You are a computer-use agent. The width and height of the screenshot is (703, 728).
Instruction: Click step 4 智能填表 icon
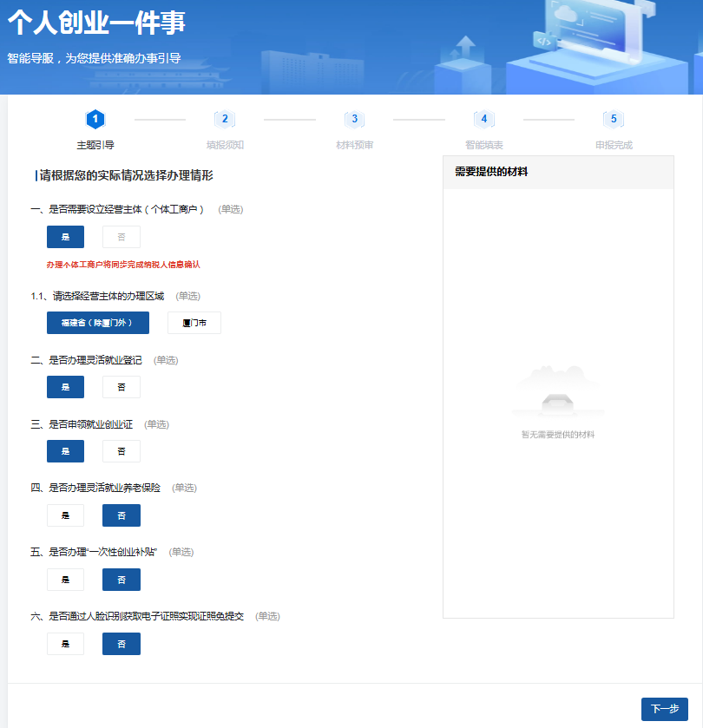[483, 119]
